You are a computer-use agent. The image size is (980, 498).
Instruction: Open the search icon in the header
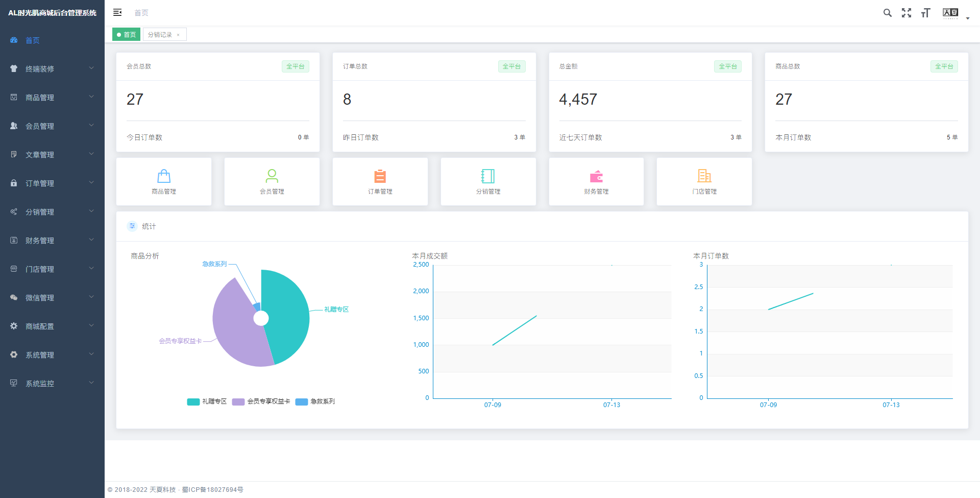coord(888,13)
